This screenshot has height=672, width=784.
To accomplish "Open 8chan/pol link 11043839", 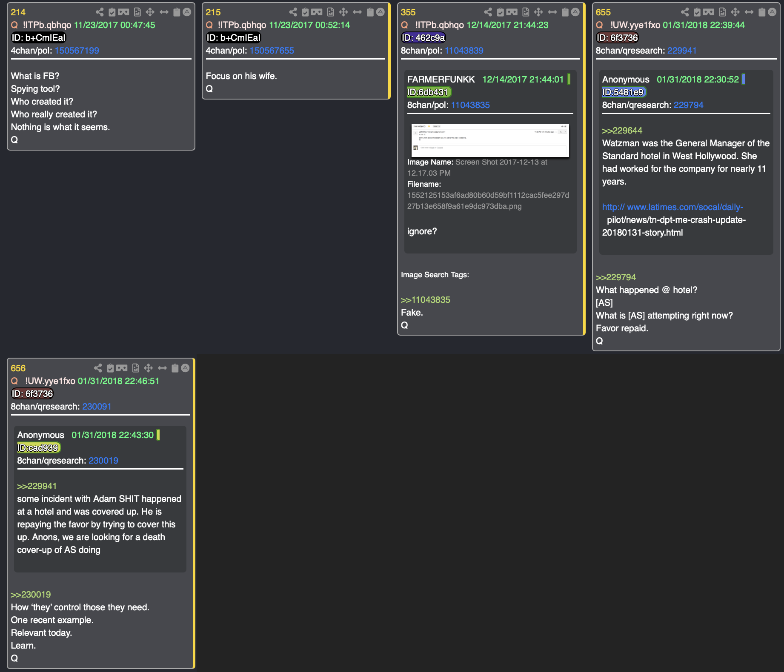I will coord(464,51).
